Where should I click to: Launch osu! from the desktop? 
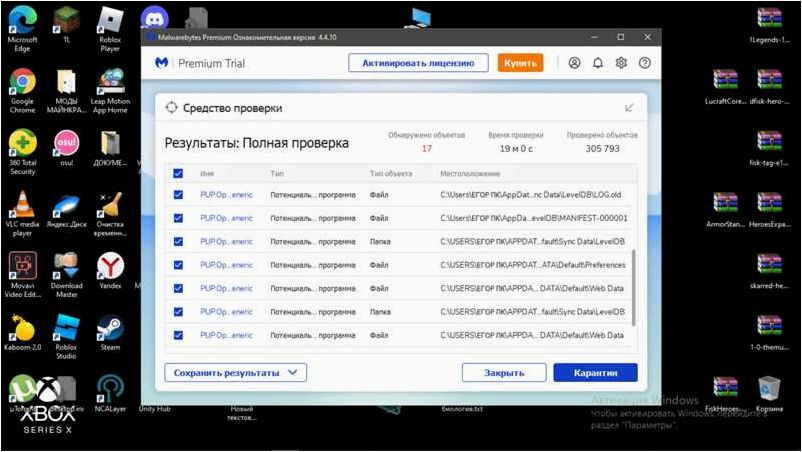point(66,148)
